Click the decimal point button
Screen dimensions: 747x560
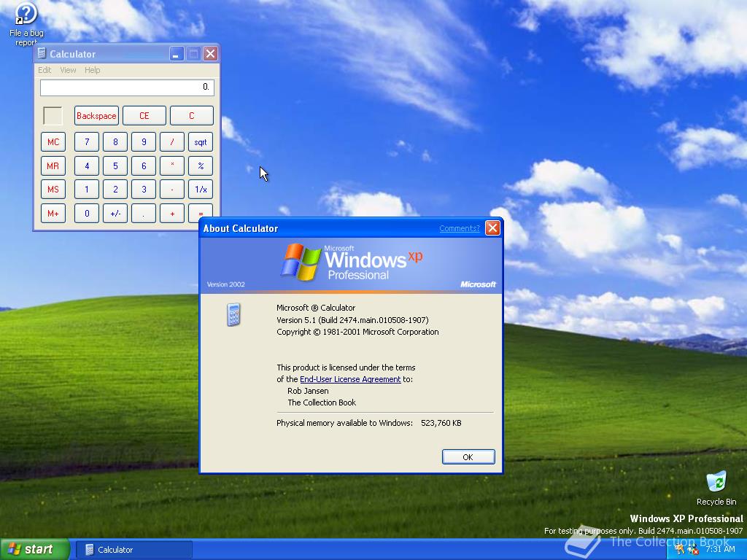pyautogui.click(x=143, y=213)
